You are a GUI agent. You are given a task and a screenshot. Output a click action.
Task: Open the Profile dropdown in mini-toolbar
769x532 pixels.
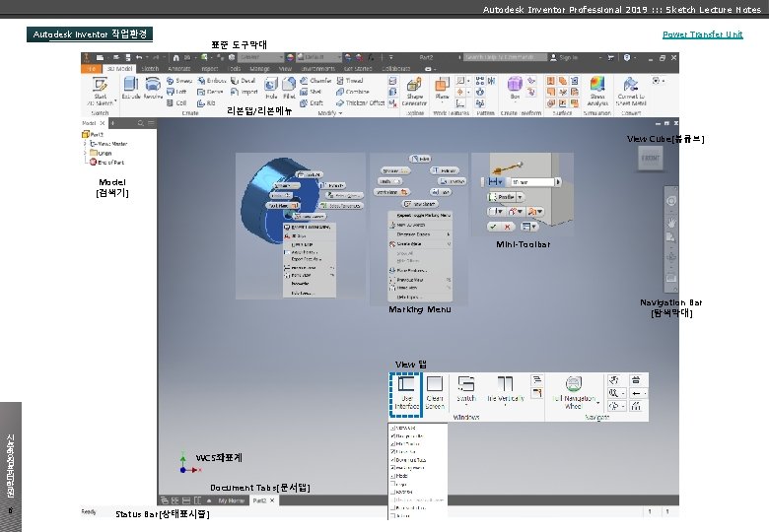tap(520, 197)
